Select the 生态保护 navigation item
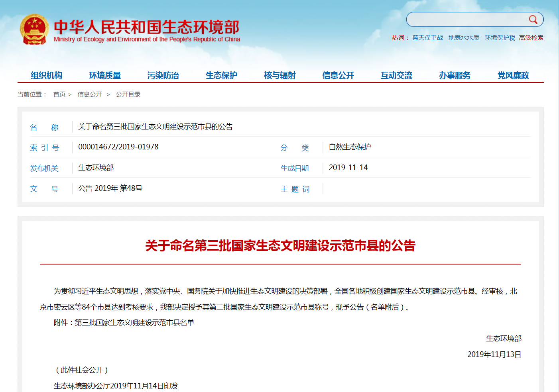The width and height of the screenshot is (559, 392). (x=221, y=75)
